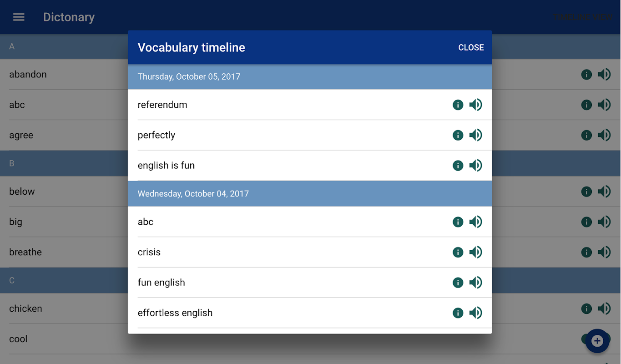The width and height of the screenshot is (621, 364).
Task: Select 'perfectly' word row in timeline
Action: coord(157,135)
